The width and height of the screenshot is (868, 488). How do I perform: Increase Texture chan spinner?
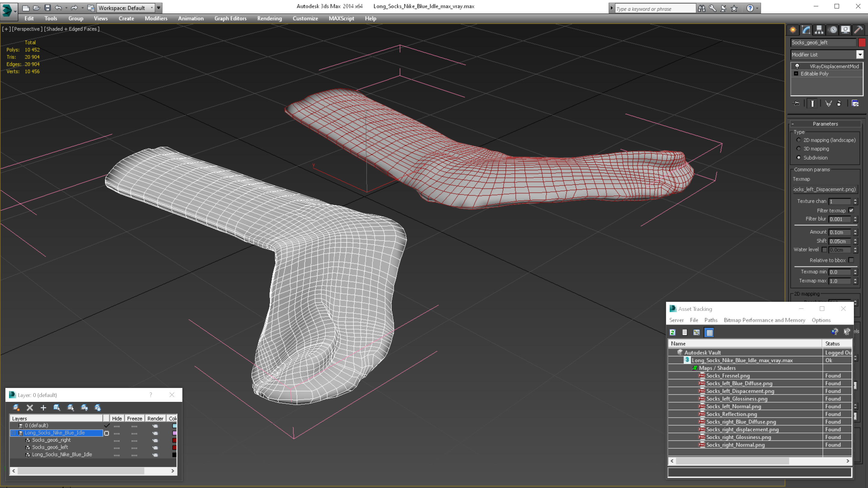(x=855, y=199)
